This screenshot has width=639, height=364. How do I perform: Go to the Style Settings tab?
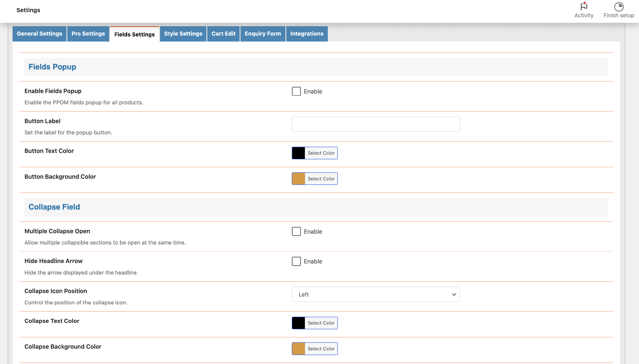[183, 34]
